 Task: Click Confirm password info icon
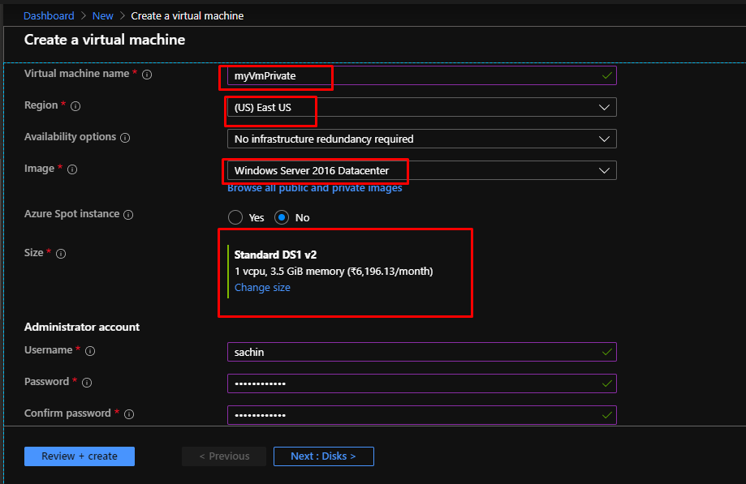pyautogui.click(x=129, y=414)
